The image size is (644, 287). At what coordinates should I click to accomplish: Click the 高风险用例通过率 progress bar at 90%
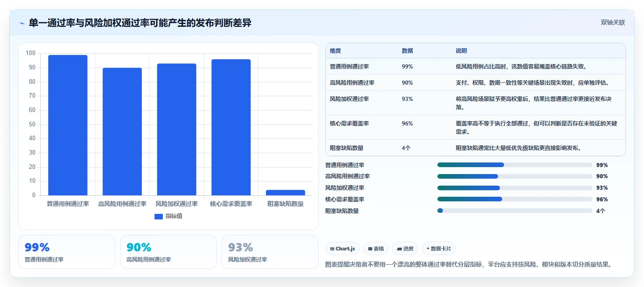515,176
